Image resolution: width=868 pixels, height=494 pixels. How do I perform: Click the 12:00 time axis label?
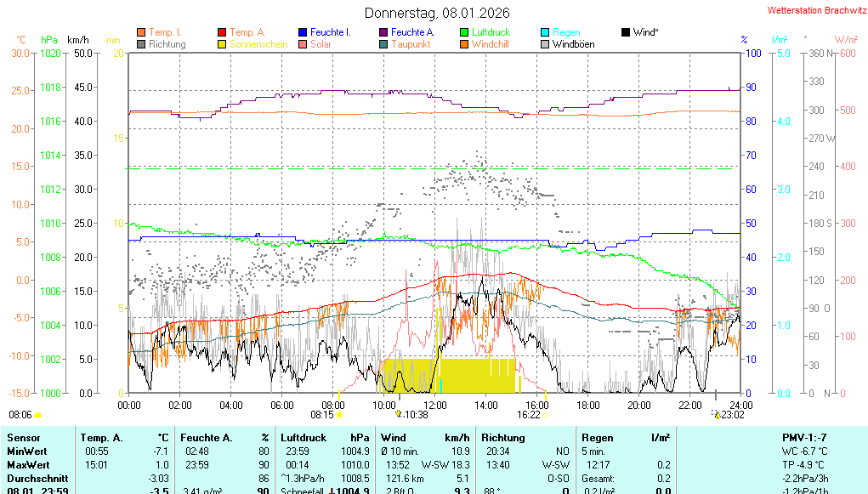(435, 405)
